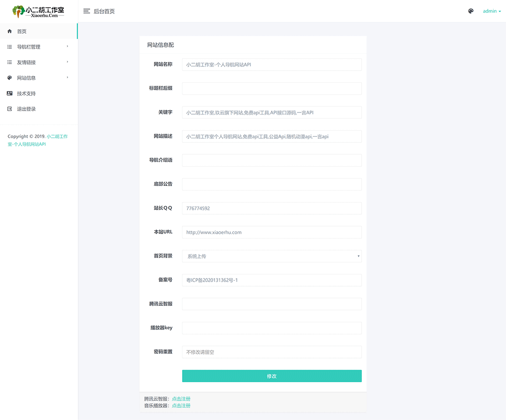Select 退出登录 in the sidebar menu
Screen dimensions: 506x420
pos(26,109)
